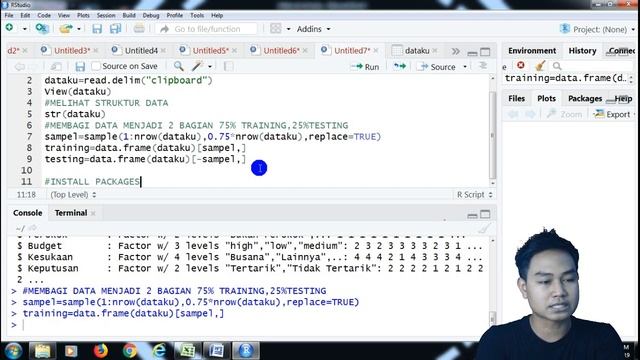The width and height of the screenshot is (640, 360).
Task: Open the Packages tab
Action: click(584, 98)
